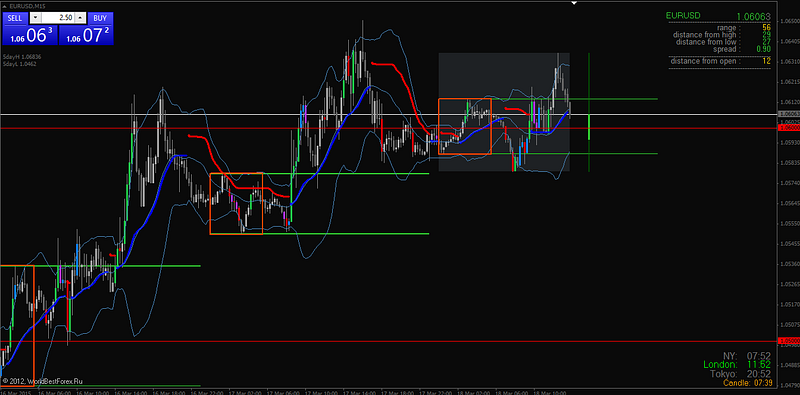
Task: Click the 1.05930 price axis label
Action: click(x=789, y=142)
